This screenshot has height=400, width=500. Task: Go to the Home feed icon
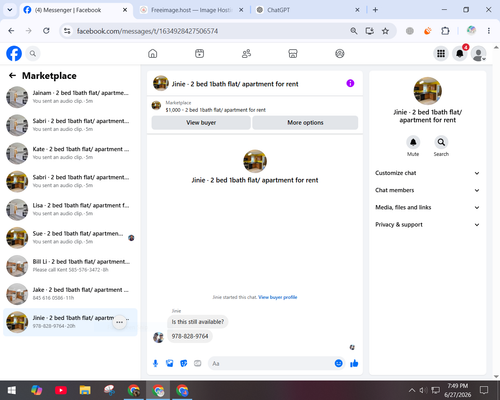pyautogui.click(x=153, y=53)
